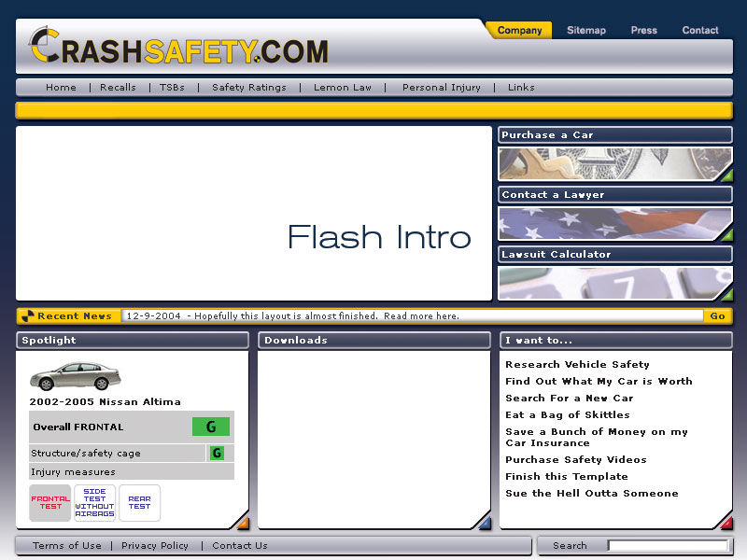Open the Sitemap tab

[x=586, y=31]
